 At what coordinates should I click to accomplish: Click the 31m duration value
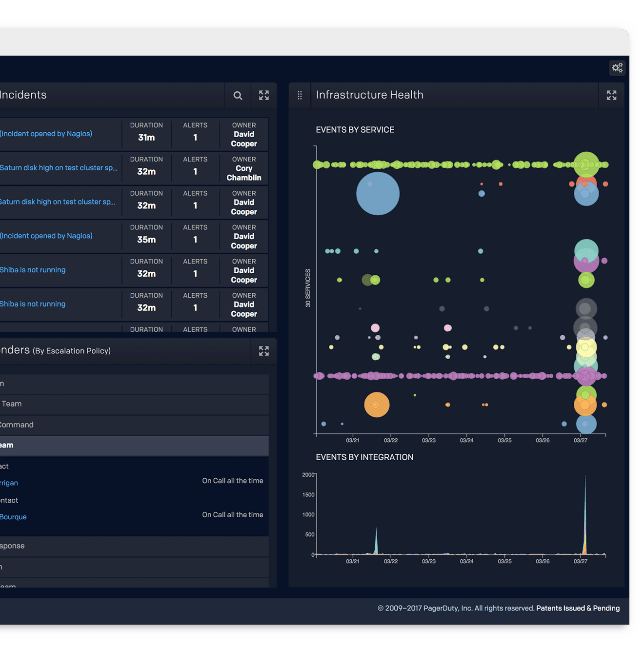[146, 138]
